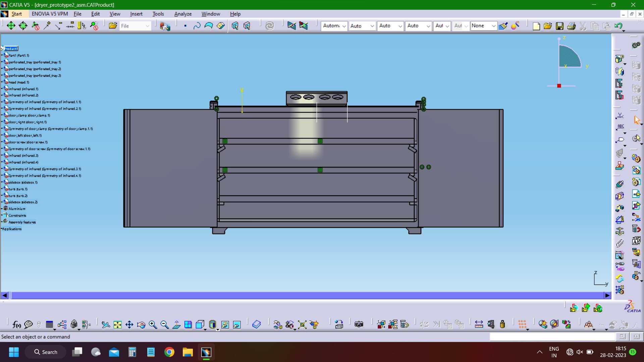Click the Capture camera icon
The width and height of the screenshot is (644, 362).
[359, 324]
